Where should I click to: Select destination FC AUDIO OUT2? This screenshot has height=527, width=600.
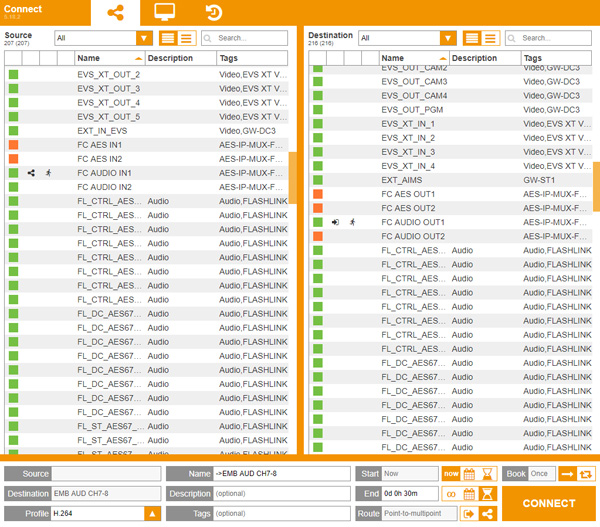click(451, 237)
